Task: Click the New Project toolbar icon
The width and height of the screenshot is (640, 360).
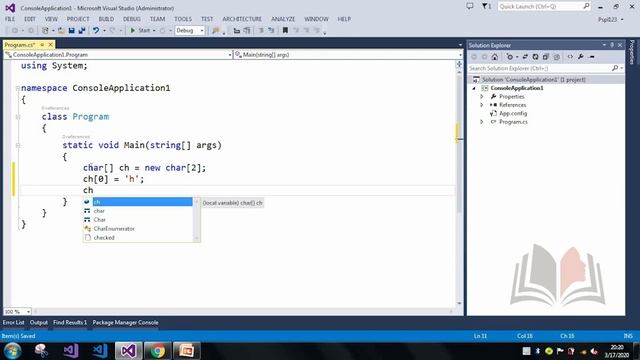Action: (x=45, y=31)
